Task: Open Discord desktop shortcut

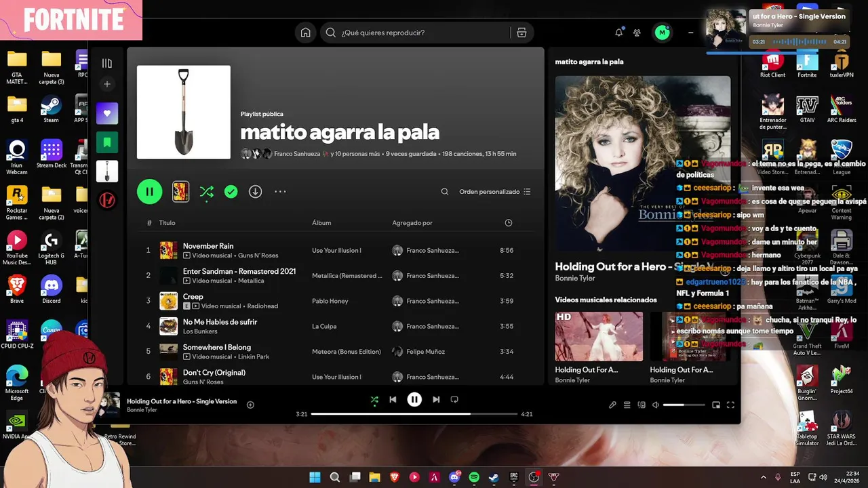Action: [x=51, y=289]
